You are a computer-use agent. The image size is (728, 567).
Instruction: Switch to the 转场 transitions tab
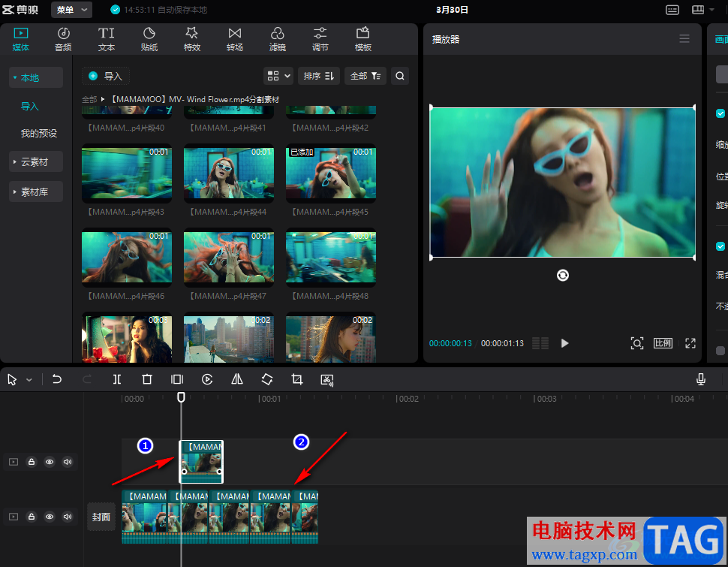pos(234,39)
